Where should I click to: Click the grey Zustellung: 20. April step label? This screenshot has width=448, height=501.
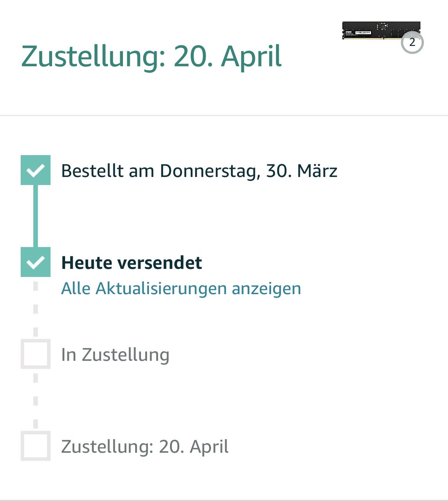(x=145, y=447)
